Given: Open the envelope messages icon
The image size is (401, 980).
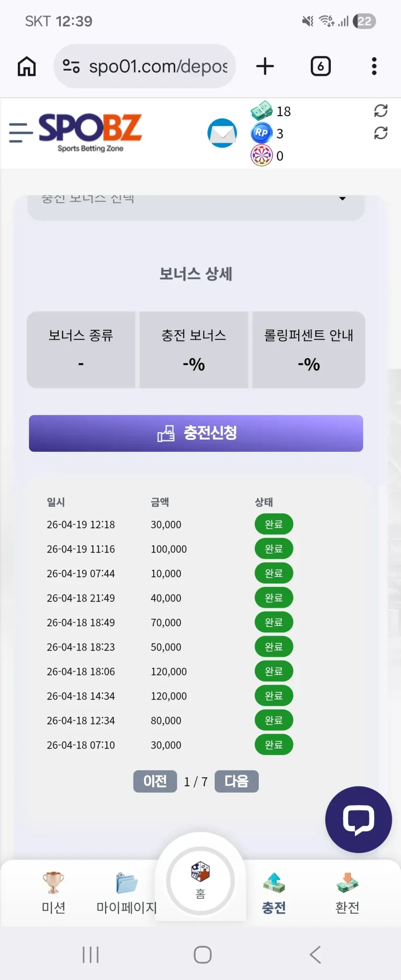Looking at the screenshot, I should point(222,133).
